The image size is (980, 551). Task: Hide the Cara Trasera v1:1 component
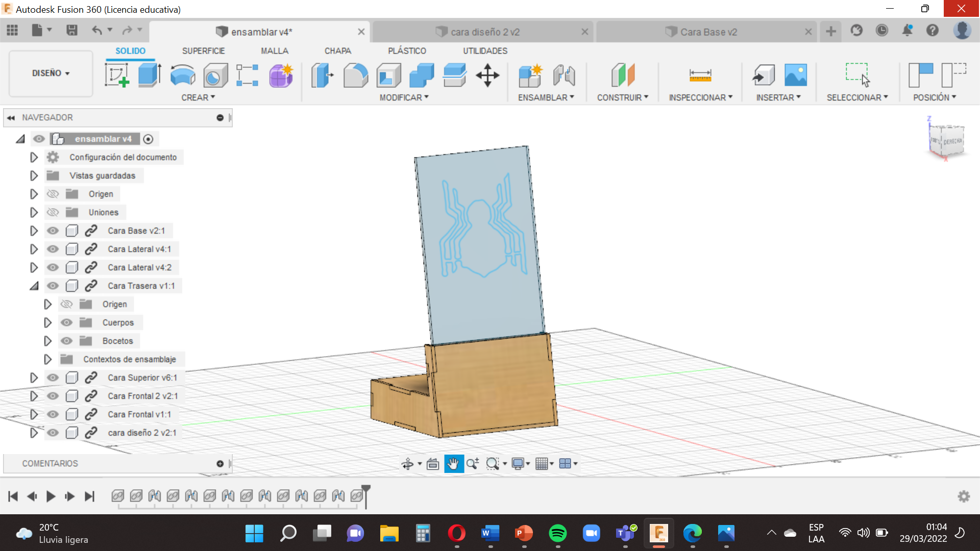pos(53,286)
